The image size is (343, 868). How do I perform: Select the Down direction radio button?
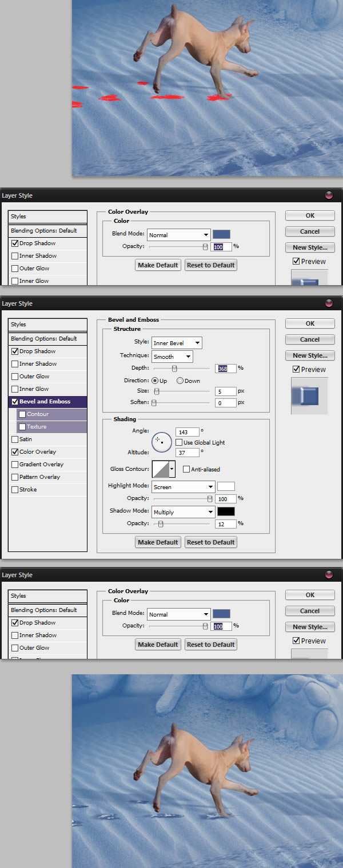pos(180,381)
